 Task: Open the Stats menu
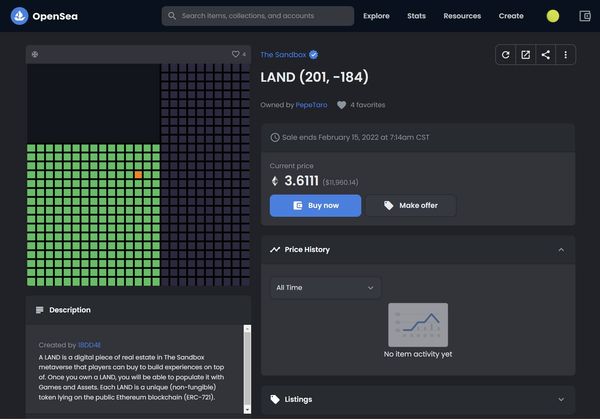[x=416, y=16]
